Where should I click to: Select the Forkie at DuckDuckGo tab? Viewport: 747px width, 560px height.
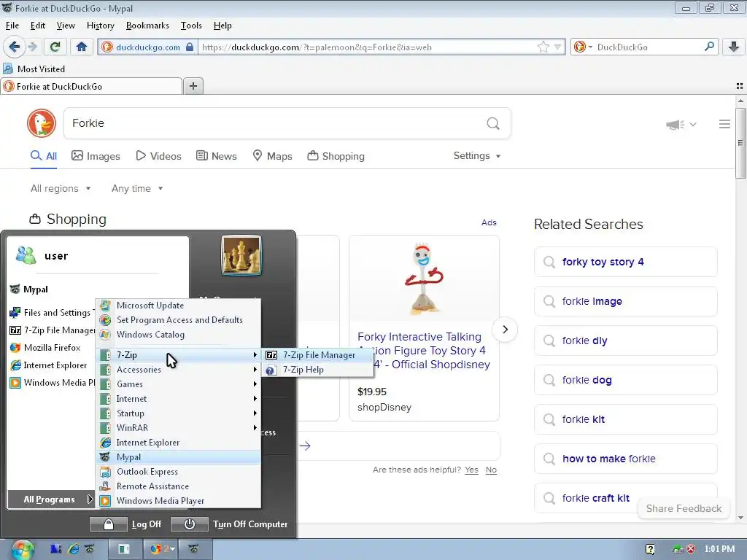pos(90,86)
